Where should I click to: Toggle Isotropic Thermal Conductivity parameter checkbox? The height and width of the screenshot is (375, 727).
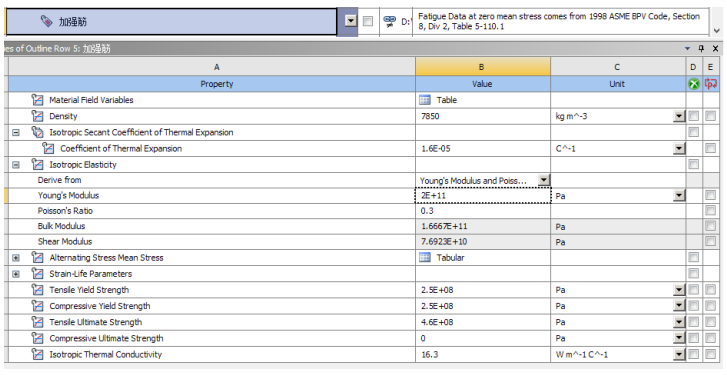(710, 354)
